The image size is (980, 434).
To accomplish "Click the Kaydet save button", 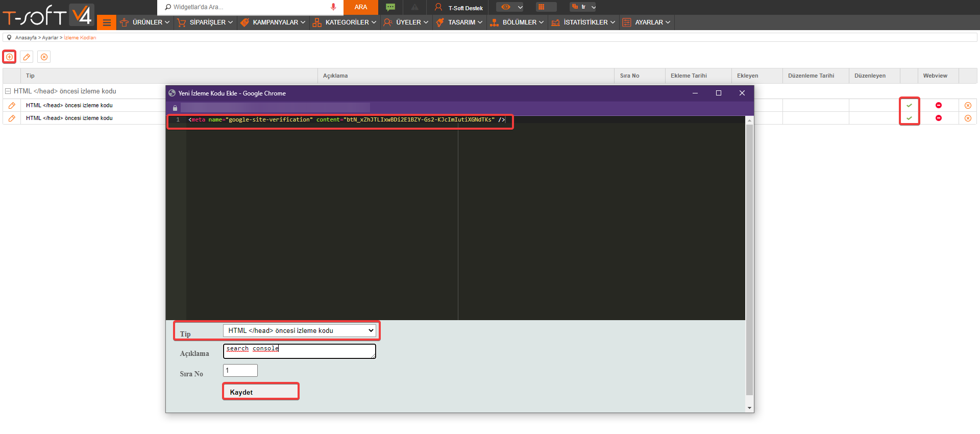I will [260, 392].
